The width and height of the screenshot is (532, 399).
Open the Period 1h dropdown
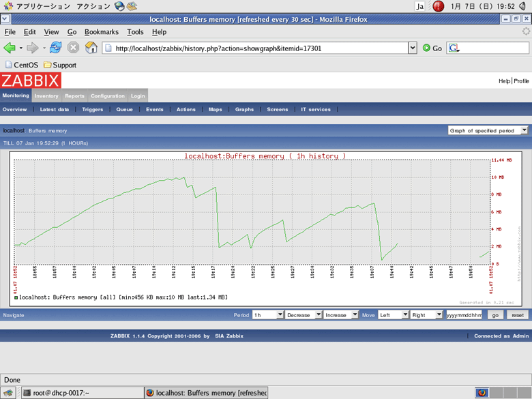pyautogui.click(x=268, y=315)
